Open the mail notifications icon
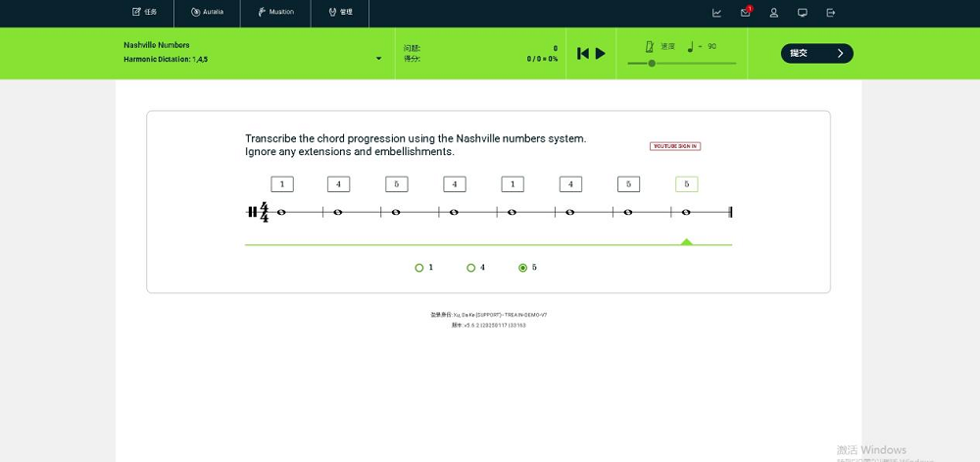Screen dimensions: 980x462 746,12
